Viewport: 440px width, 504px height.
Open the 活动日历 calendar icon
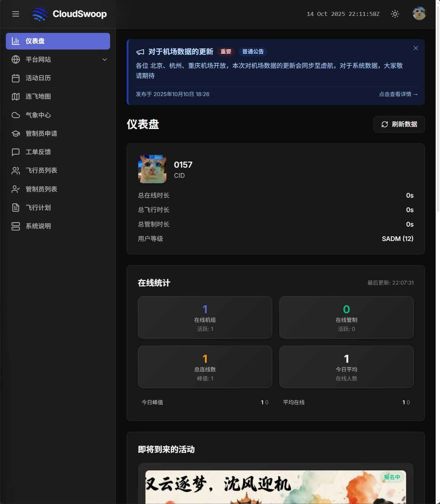pyautogui.click(x=16, y=78)
